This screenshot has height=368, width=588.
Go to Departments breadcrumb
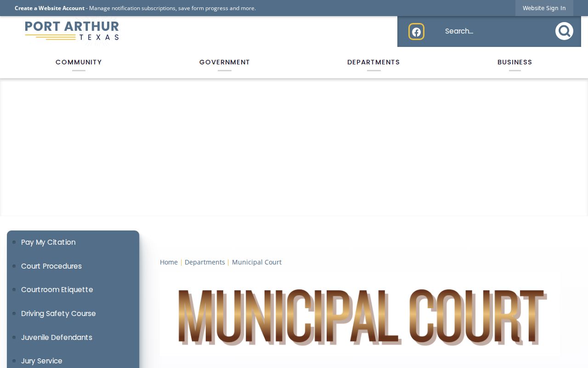click(x=205, y=262)
